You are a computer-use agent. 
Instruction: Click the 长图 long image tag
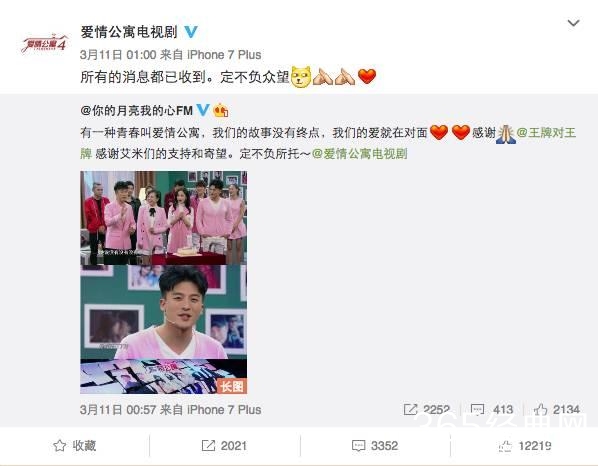click(232, 386)
